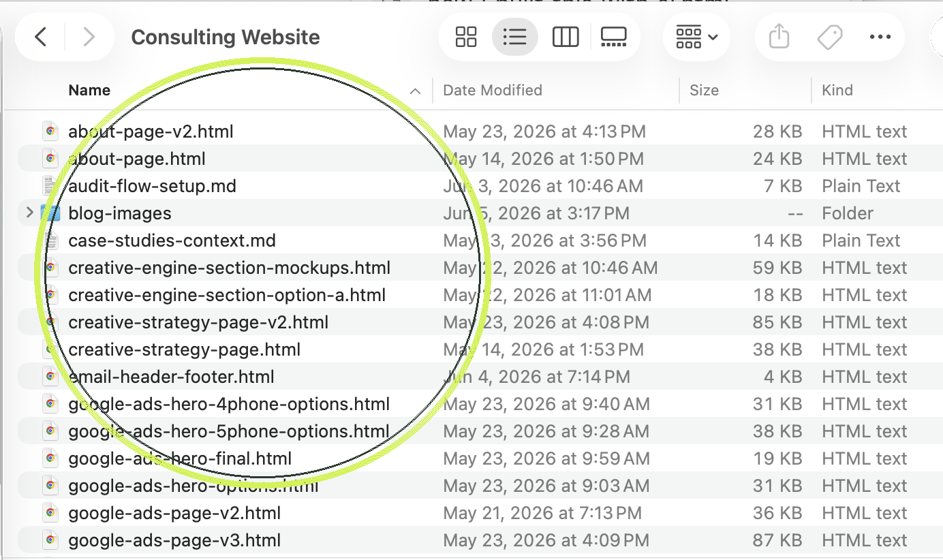This screenshot has width=943, height=560.
Task: Click Chrome icon of email-header-footer.html
Action: click(50, 376)
